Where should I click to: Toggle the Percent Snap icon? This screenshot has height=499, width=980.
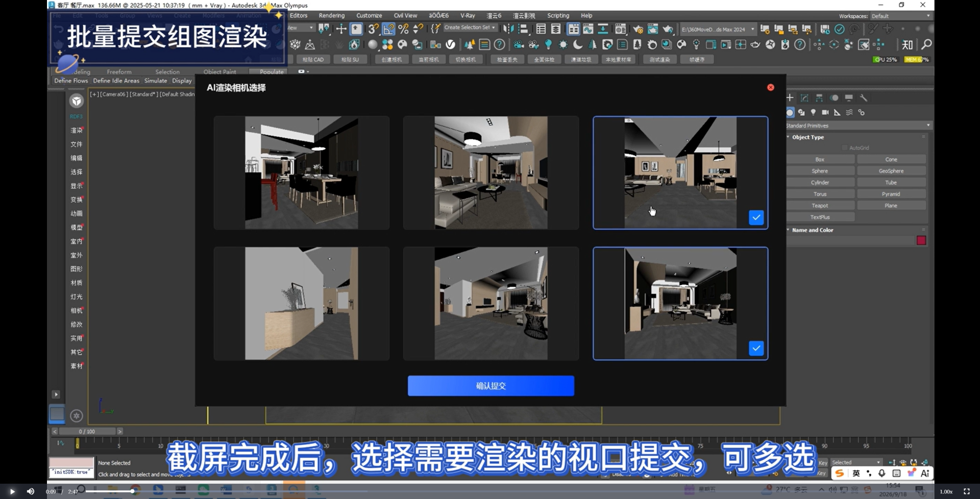tap(403, 29)
